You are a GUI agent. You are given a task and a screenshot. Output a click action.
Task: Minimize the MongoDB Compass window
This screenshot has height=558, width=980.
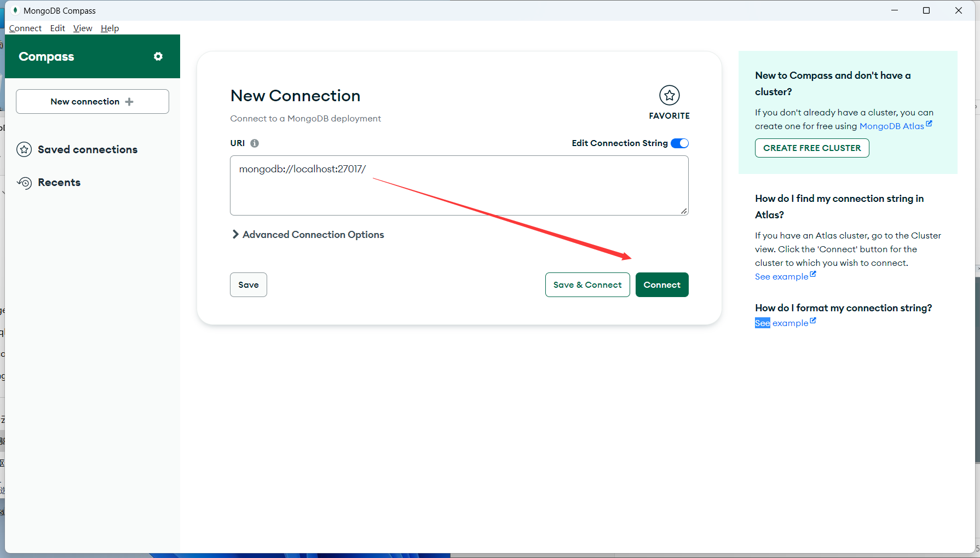[895, 10]
